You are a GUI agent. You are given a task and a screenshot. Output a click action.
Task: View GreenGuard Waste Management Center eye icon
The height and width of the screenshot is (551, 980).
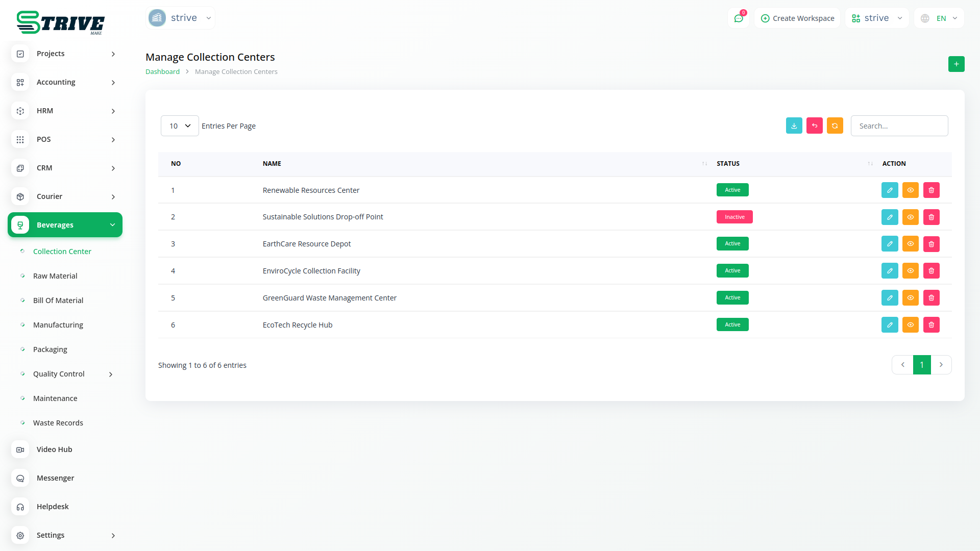pos(910,298)
